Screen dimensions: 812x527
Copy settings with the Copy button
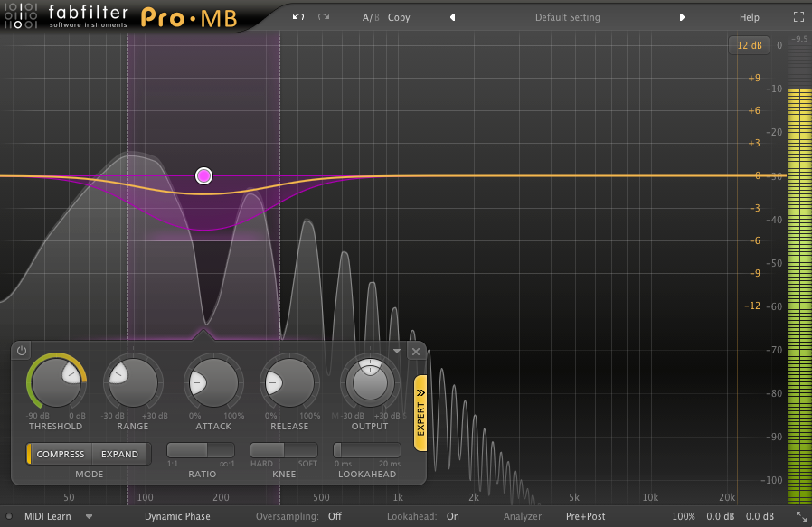(399, 17)
